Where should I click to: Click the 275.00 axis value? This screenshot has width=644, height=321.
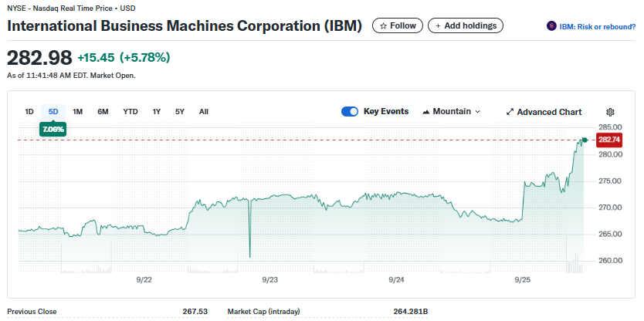click(611, 181)
